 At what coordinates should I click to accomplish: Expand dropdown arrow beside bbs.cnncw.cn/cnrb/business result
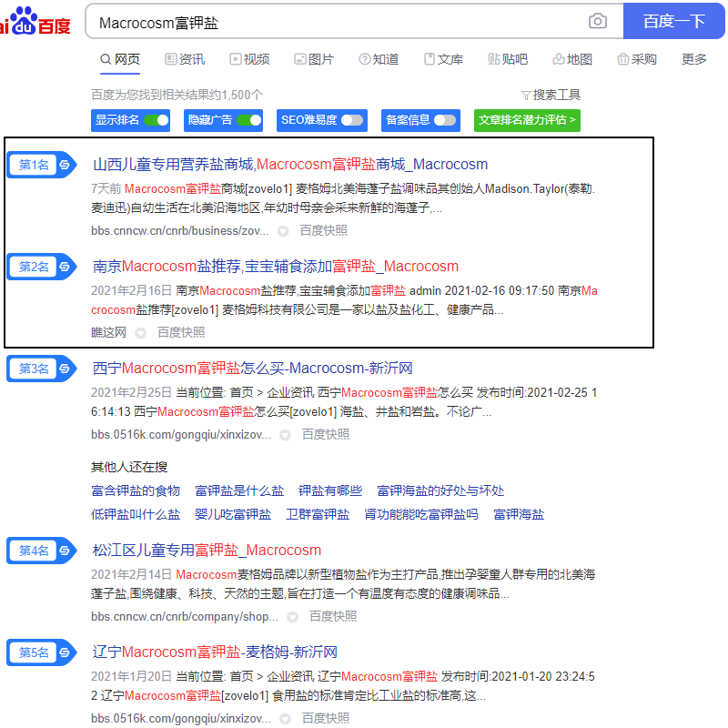click(283, 231)
